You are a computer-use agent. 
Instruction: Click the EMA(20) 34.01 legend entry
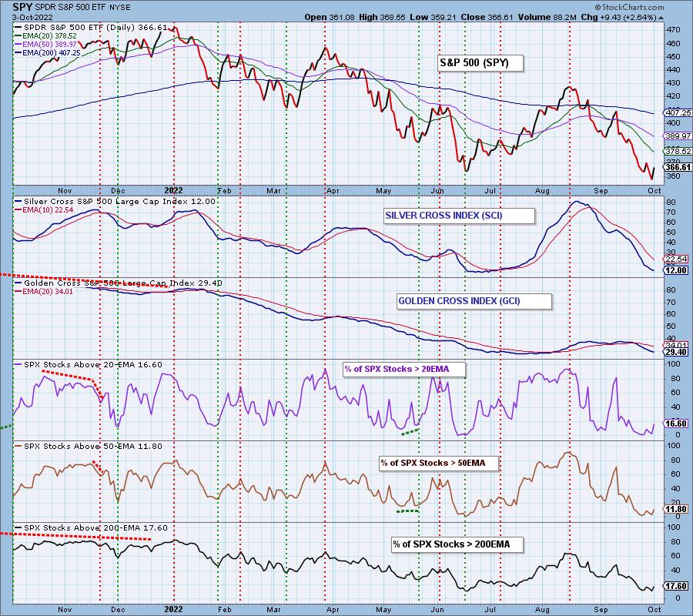(x=44, y=292)
